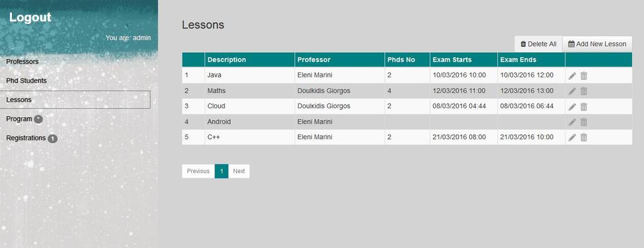Image resolution: width=644 pixels, height=248 pixels.
Task: Edit the Android lesson with pencil icon
Action: [x=572, y=122]
